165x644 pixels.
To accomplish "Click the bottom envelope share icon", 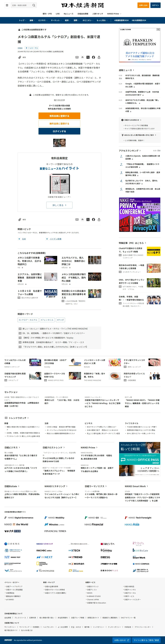I will 77,220.
